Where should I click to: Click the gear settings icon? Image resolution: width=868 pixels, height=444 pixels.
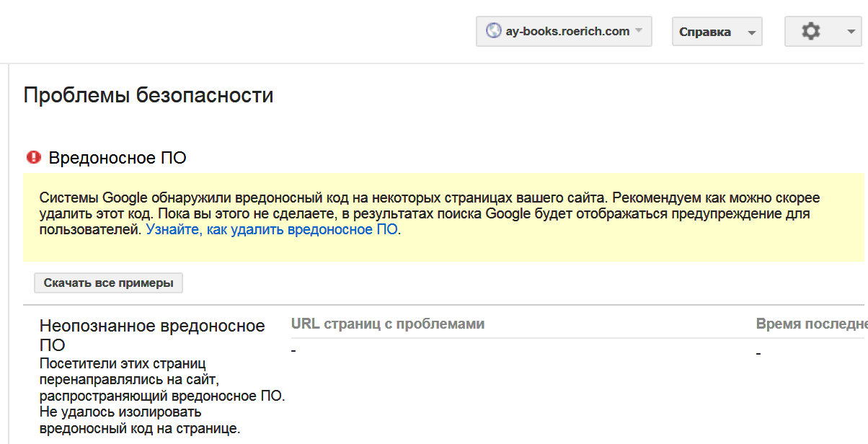pos(811,32)
